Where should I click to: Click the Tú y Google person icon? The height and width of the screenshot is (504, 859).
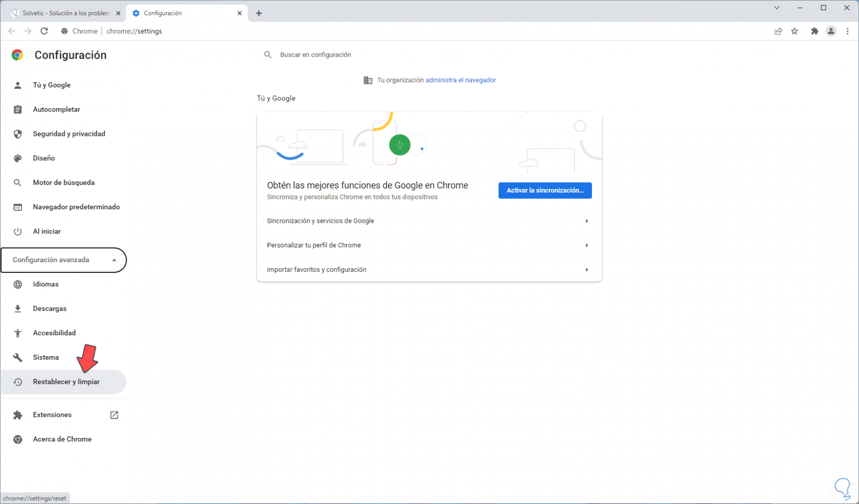(x=18, y=85)
